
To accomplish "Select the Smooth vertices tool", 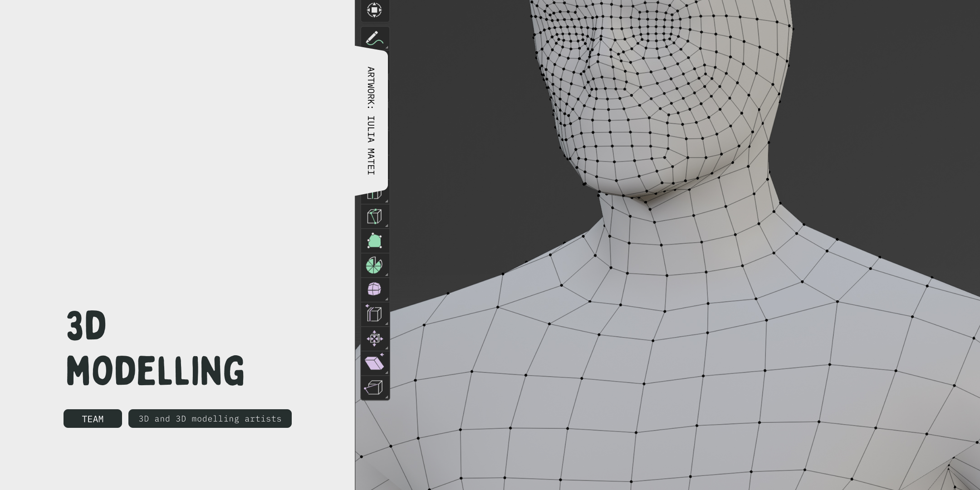I will point(375,289).
